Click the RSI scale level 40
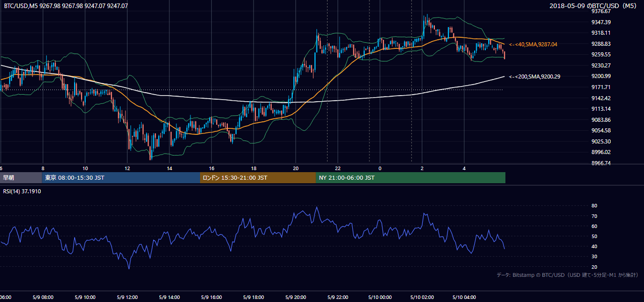Screen dimensions: 644x302 [x=594, y=246]
